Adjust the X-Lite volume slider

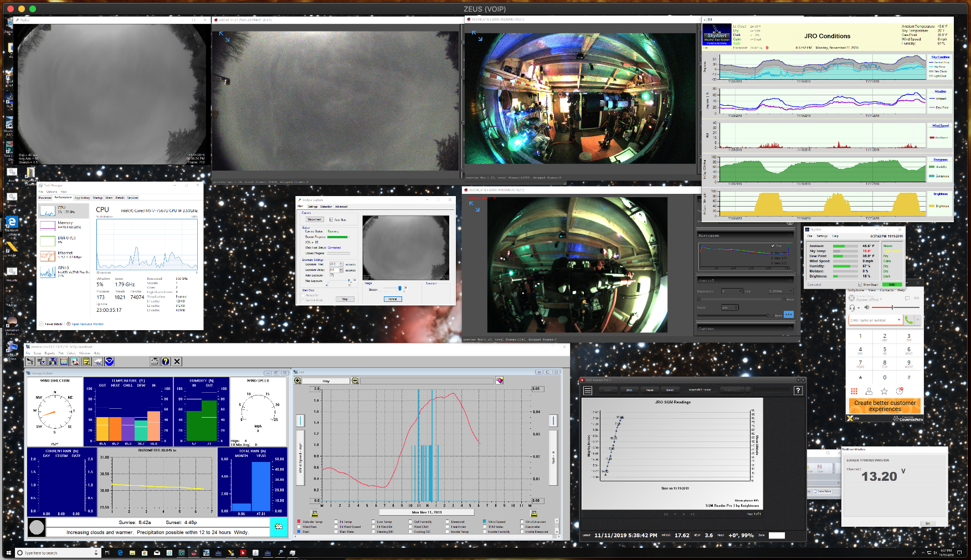(x=892, y=307)
